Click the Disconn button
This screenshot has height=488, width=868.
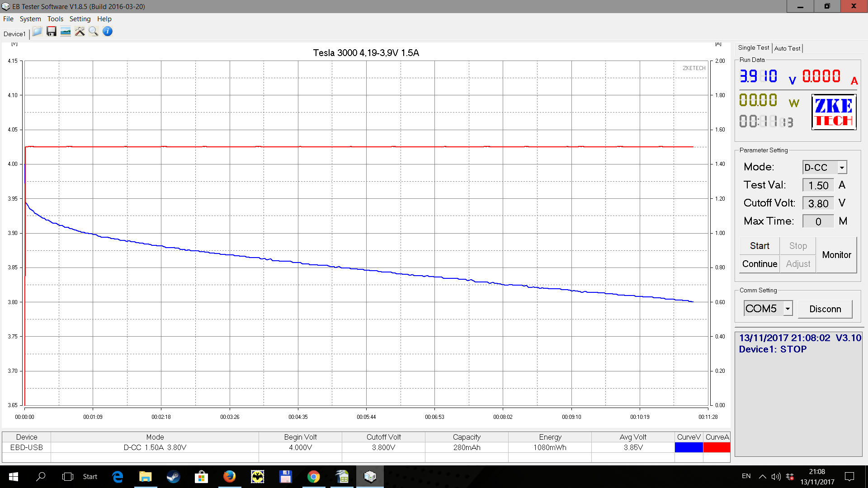point(825,309)
